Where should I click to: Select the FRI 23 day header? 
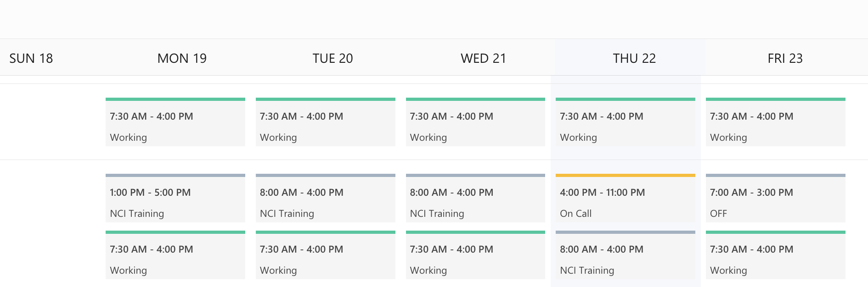tap(785, 58)
